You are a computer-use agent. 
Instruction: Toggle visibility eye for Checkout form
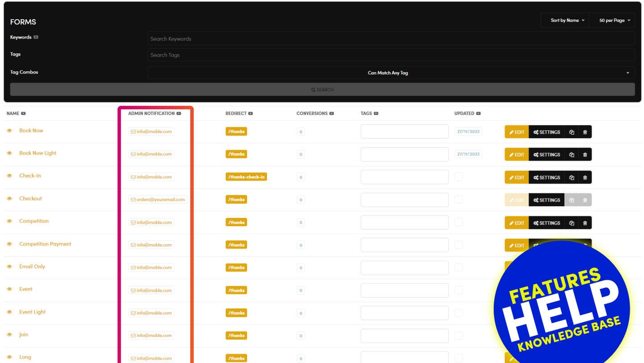(x=9, y=199)
